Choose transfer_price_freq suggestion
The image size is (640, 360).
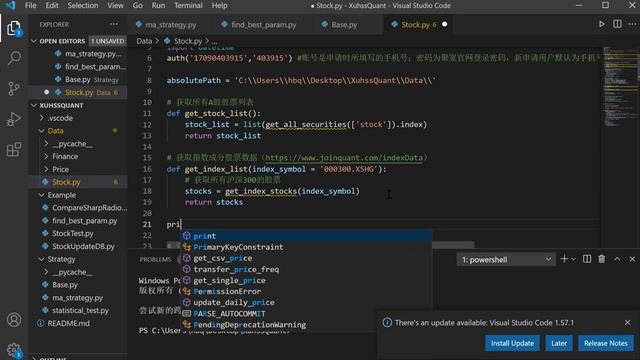click(306, 269)
